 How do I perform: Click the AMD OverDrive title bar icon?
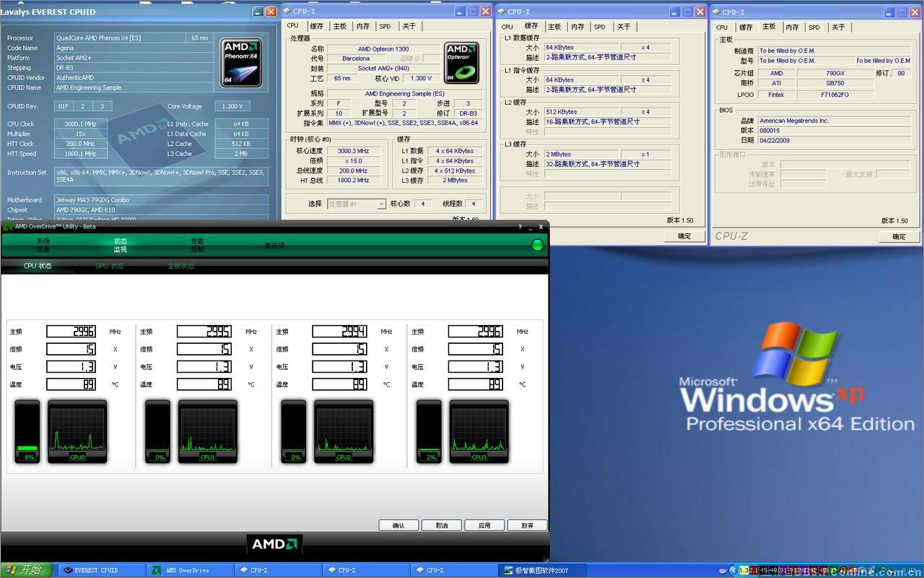click(8, 226)
